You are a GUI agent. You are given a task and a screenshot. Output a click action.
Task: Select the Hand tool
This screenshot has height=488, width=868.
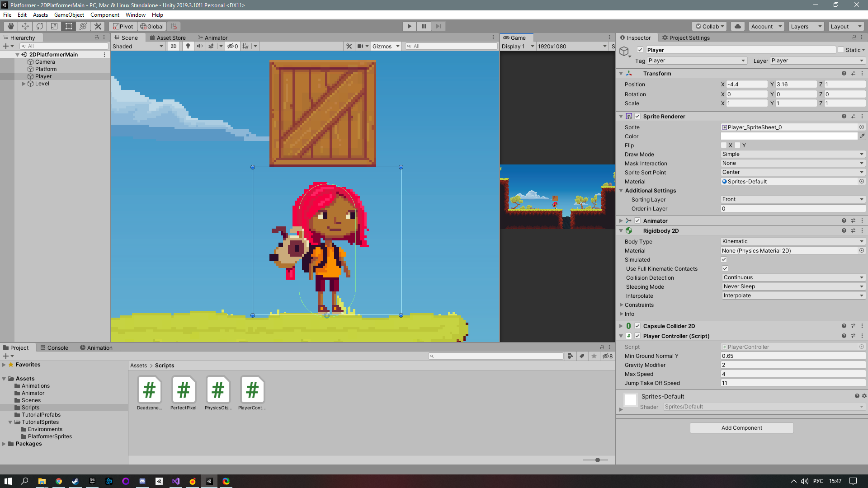(x=10, y=26)
